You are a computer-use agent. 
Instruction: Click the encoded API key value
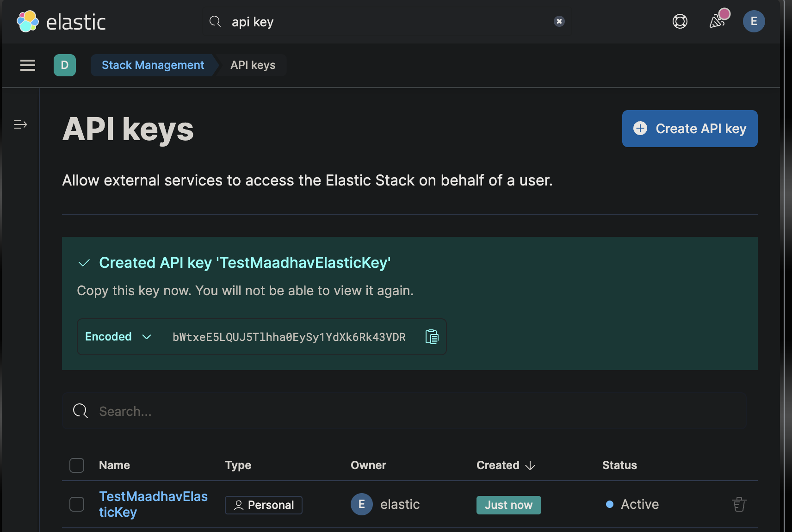pos(289,337)
